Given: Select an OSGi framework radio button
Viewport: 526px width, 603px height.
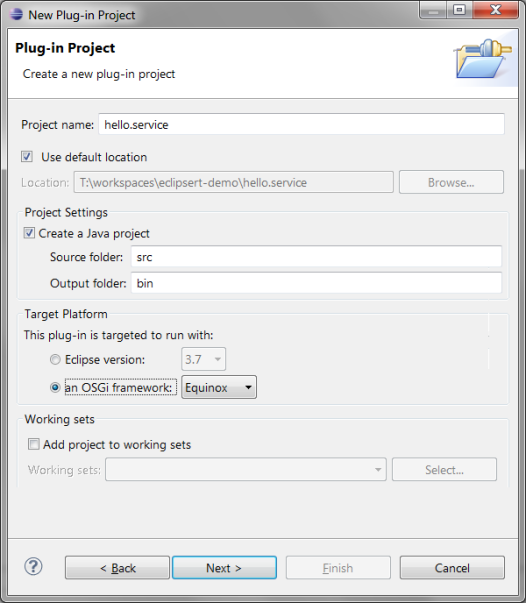Looking at the screenshot, I should click(x=55, y=387).
